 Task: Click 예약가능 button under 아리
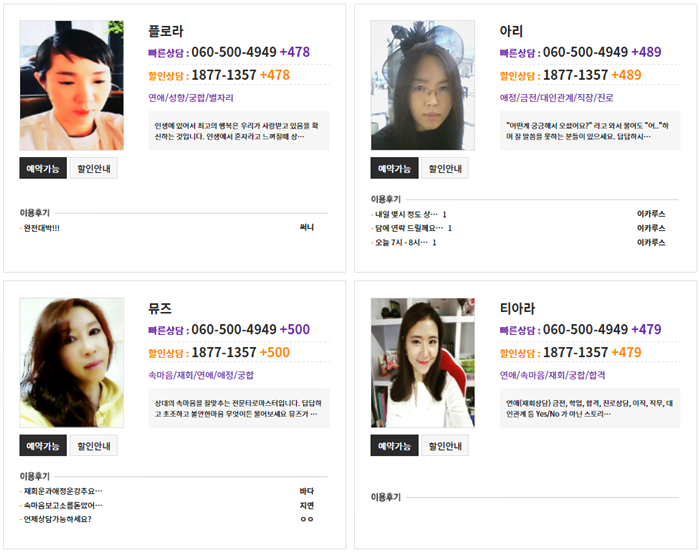coord(394,168)
